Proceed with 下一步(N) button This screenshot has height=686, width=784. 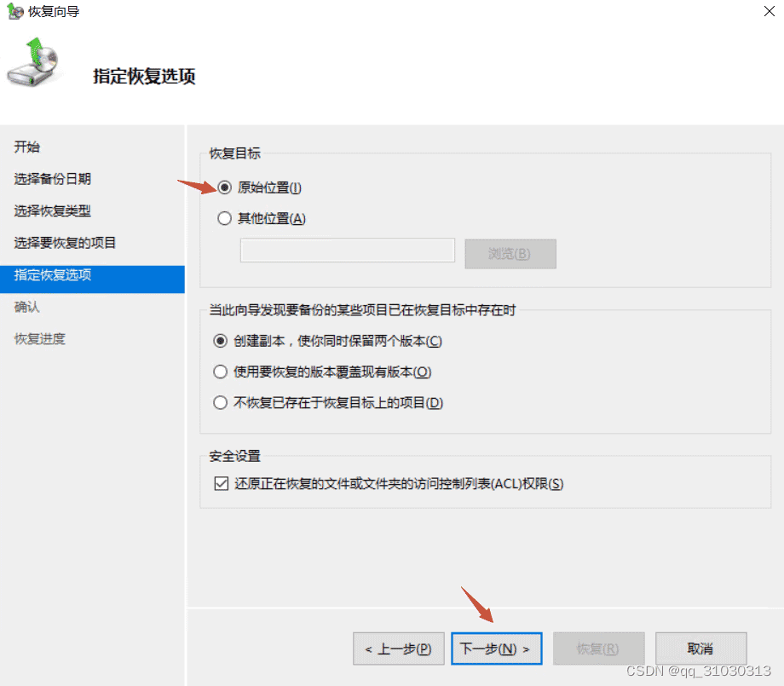(x=497, y=649)
